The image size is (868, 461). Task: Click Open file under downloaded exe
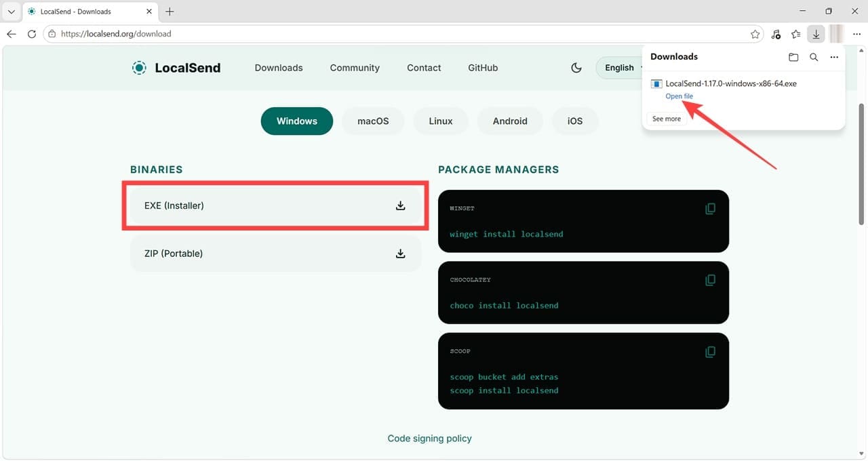pos(679,96)
